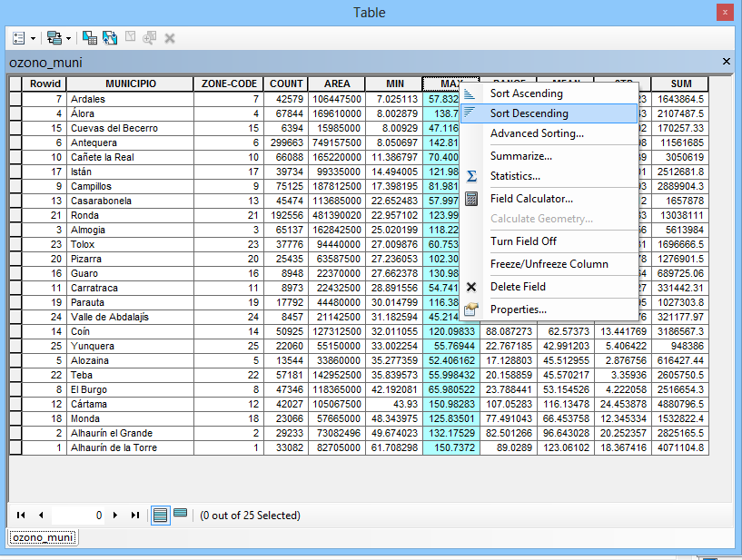Click the SUM column header
This screenshot has height=560, width=742.
click(x=680, y=84)
